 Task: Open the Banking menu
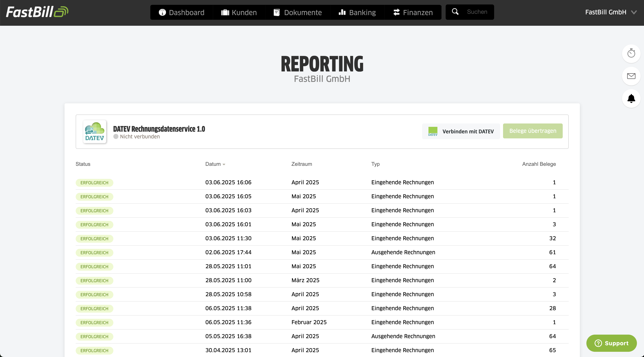[x=357, y=12]
